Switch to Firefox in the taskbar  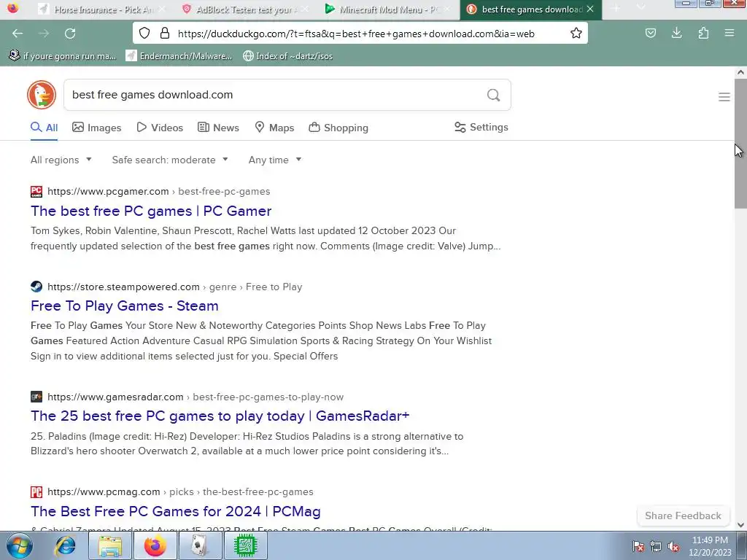coord(155,545)
